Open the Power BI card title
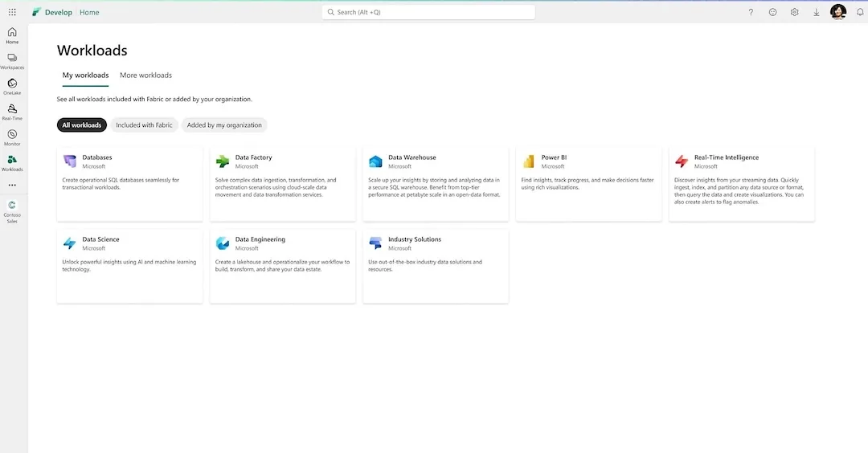This screenshot has height=453, width=868. tap(554, 157)
